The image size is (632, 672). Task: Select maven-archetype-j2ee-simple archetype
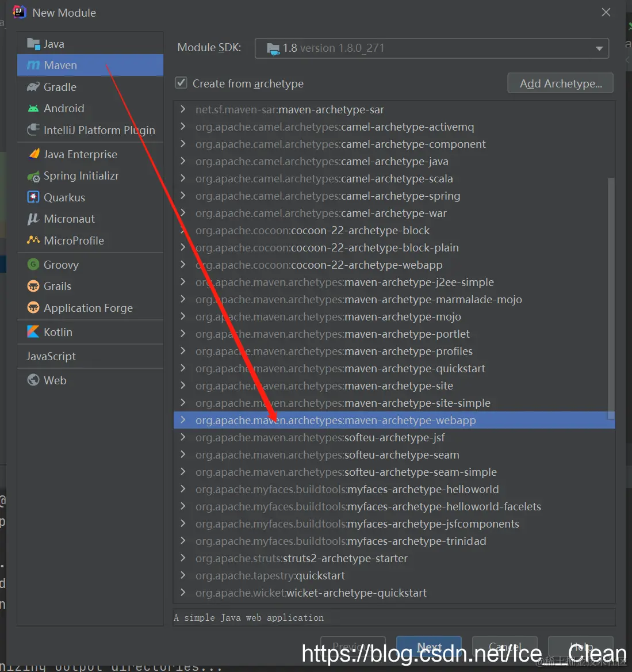394,282
